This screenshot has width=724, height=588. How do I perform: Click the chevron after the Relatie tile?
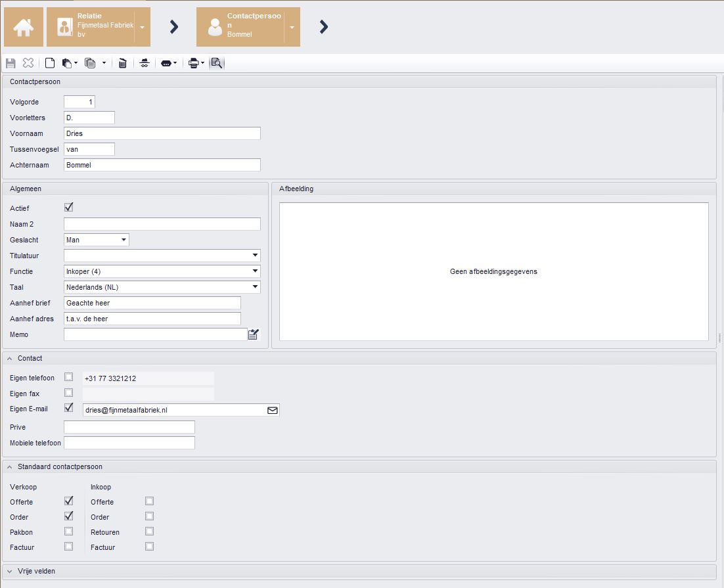(x=173, y=27)
